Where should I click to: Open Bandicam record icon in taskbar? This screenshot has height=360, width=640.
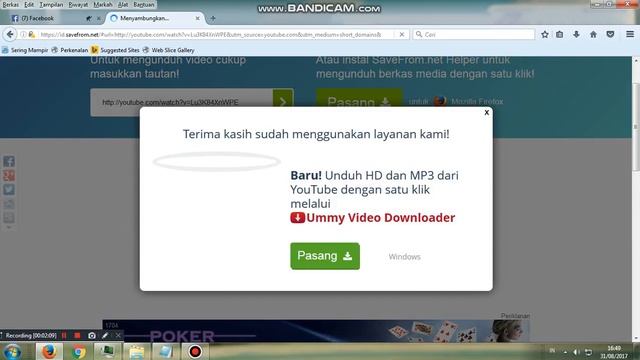195,351
